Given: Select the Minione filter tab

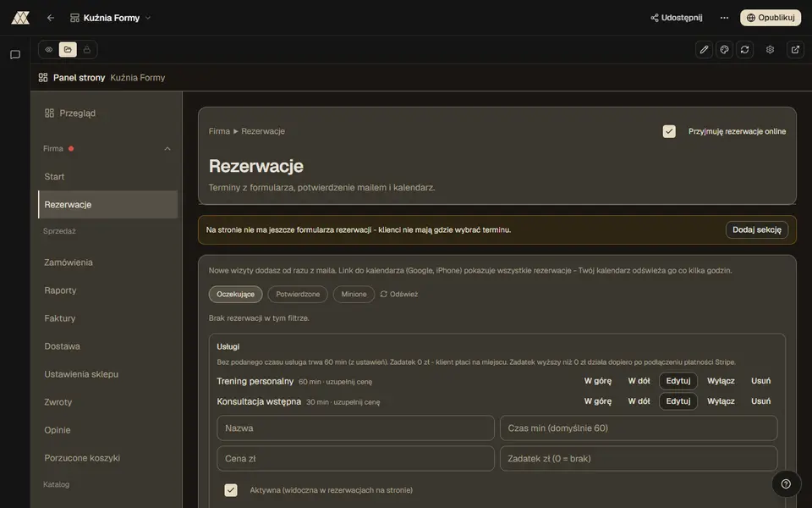Looking at the screenshot, I should coord(354,294).
